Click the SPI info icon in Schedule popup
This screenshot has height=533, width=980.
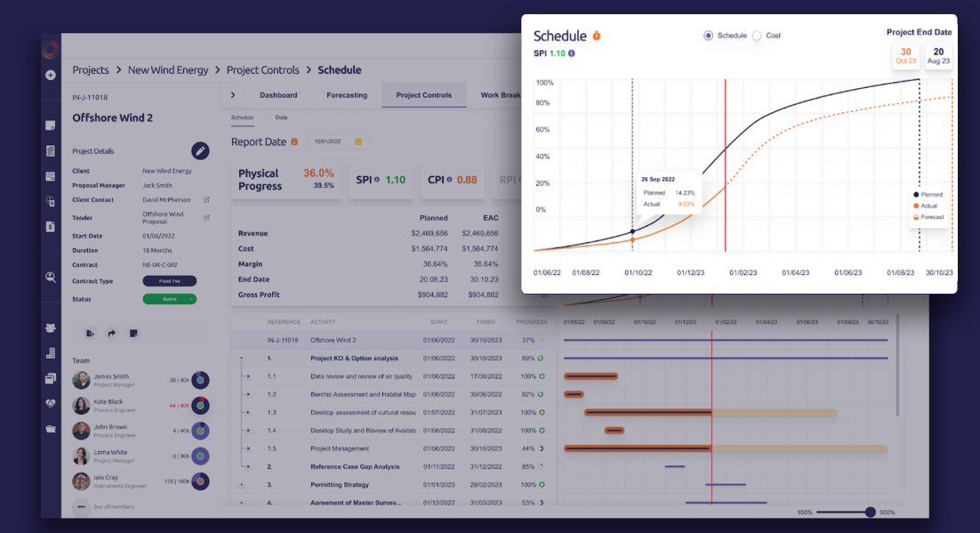point(571,53)
